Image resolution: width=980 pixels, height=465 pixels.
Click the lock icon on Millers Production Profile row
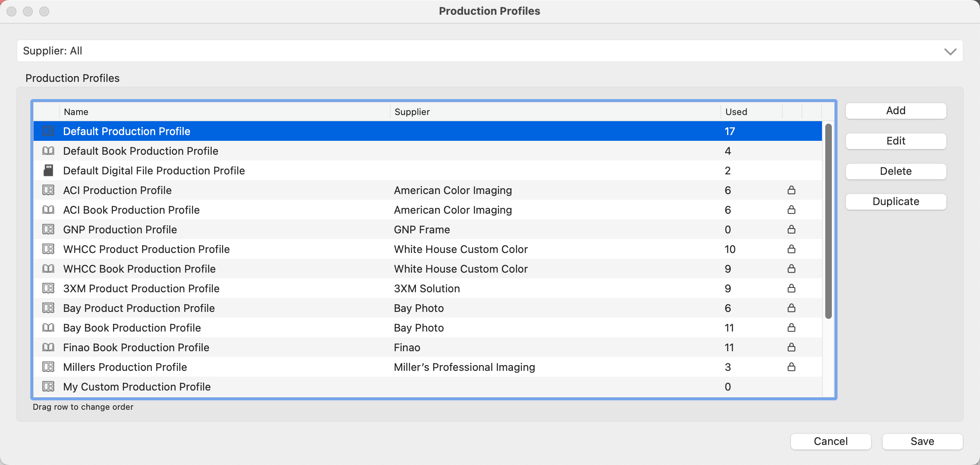click(791, 367)
